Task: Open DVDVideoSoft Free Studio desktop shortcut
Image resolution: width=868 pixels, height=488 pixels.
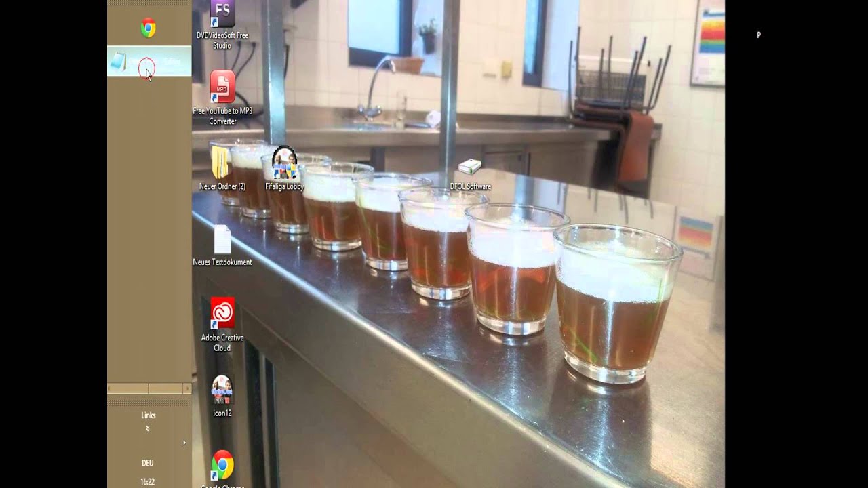Action: coord(222,25)
